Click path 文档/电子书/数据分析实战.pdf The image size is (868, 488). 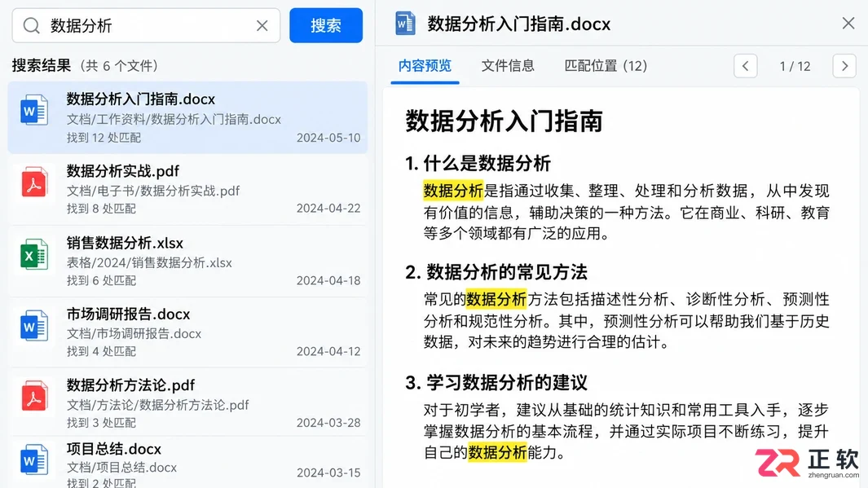click(x=153, y=191)
